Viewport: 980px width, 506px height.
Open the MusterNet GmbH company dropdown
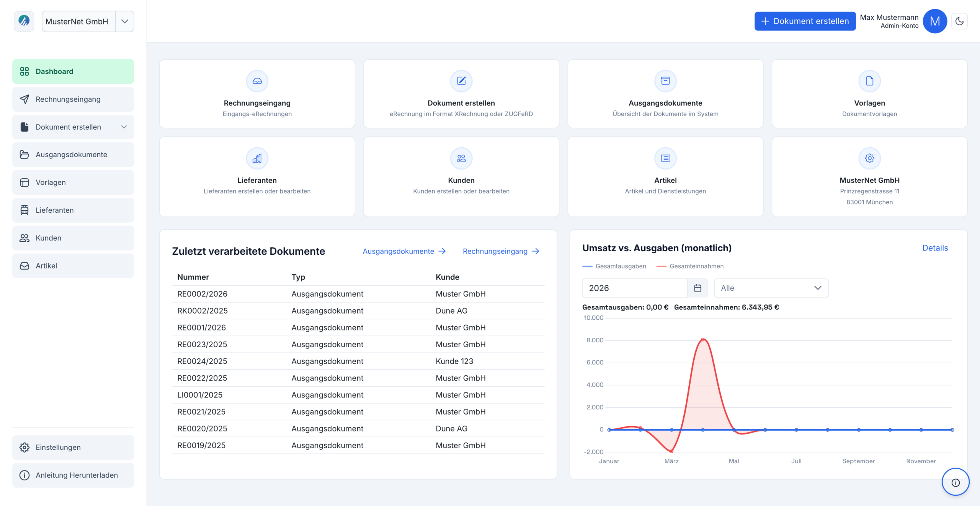[125, 21]
